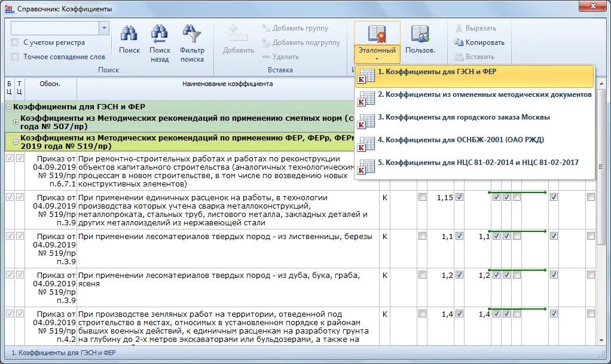The image size is (611, 364).
Task: Click icon beside НЦС 81-02-2014 item
Action: click(x=366, y=166)
